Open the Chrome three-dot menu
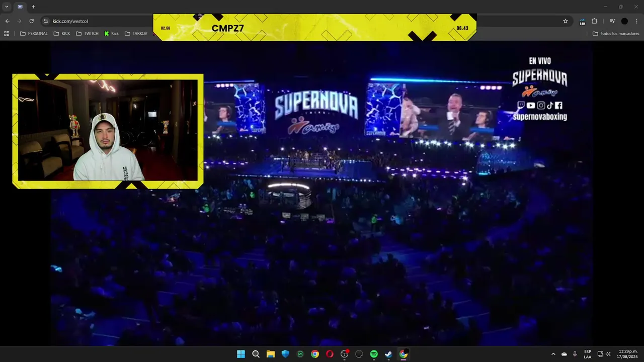The height and width of the screenshot is (362, 644). pyautogui.click(x=637, y=21)
